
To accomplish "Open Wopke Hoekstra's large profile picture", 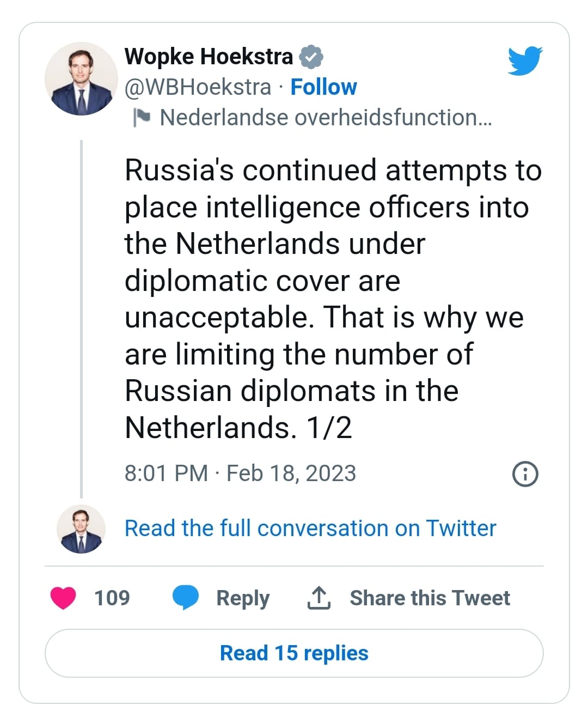I will pyautogui.click(x=81, y=79).
